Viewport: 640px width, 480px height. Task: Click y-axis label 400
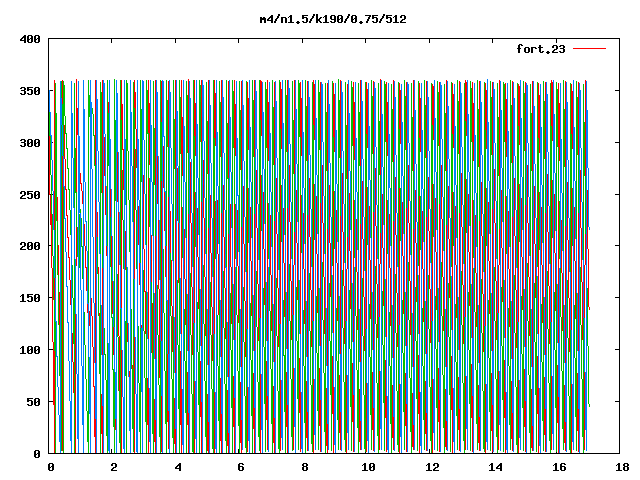tap(30, 39)
